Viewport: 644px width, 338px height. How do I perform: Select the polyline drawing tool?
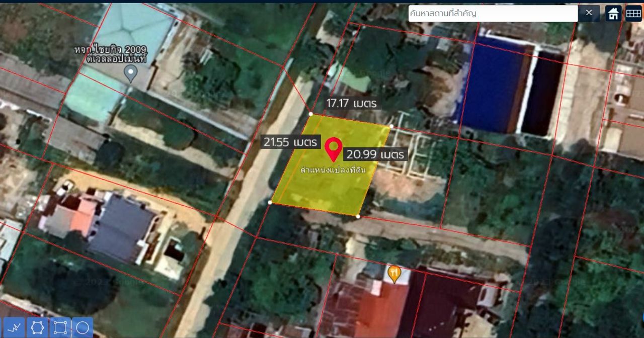tap(15, 327)
